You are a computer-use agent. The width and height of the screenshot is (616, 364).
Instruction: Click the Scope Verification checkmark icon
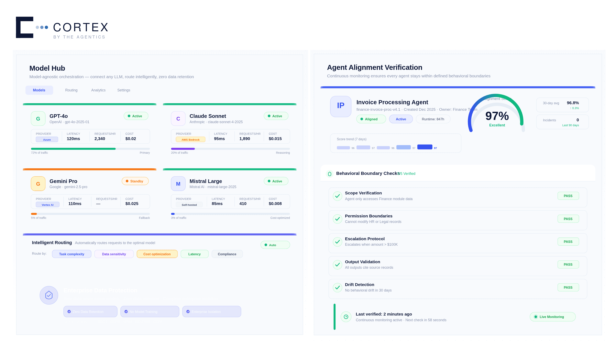(338, 196)
